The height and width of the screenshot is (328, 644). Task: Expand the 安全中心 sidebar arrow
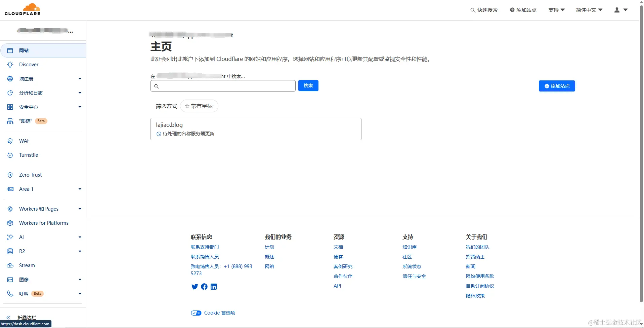80,107
